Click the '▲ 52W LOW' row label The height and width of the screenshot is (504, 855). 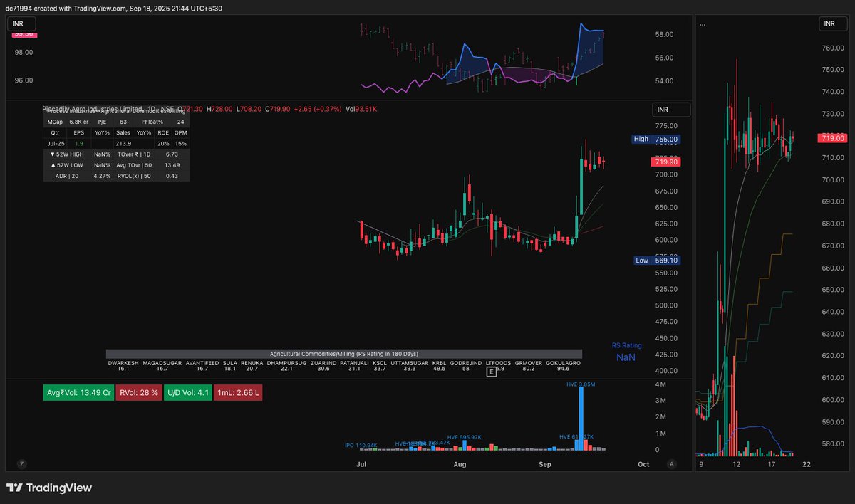tap(67, 165)
